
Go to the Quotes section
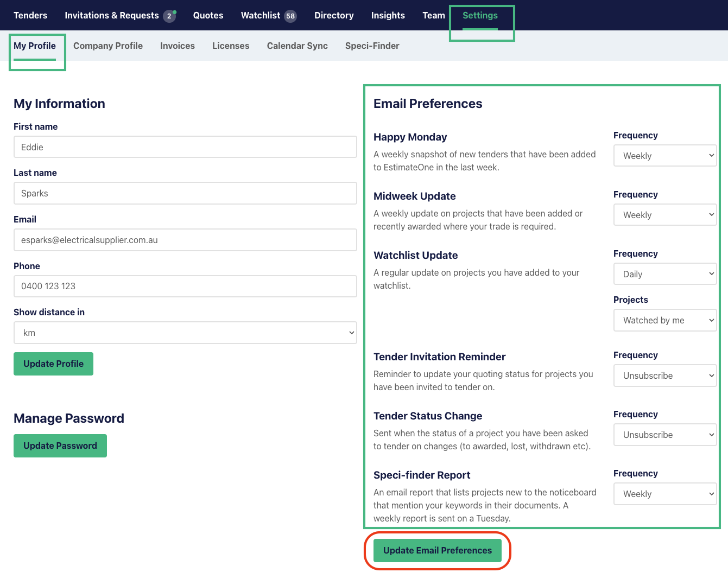tap(208, 15)
